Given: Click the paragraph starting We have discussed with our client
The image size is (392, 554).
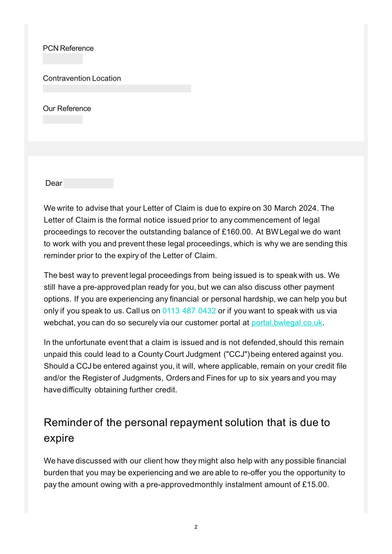Looking at the screenshot, I should [195, 473].
